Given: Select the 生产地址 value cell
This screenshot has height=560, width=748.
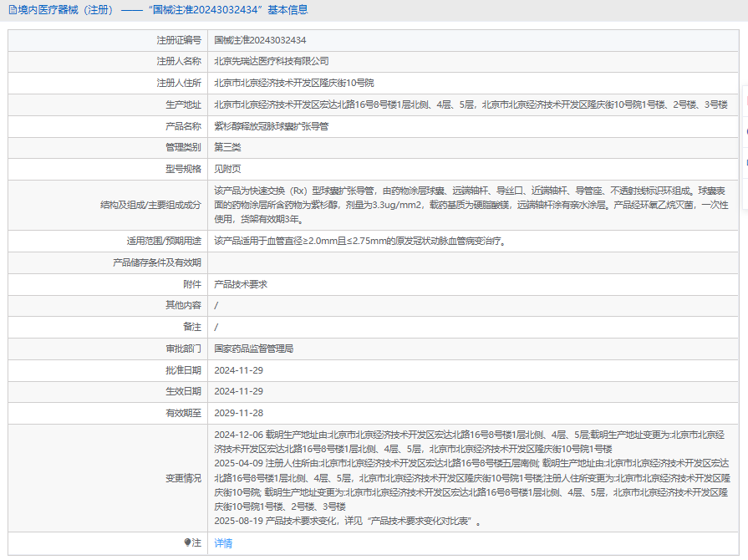Looking at the screenshot, I should click(473, 105).
